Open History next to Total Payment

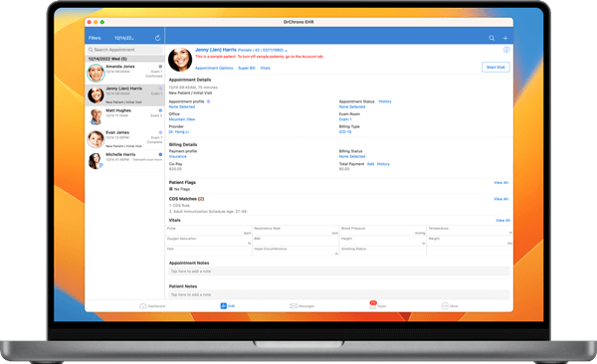click(383, 164)
